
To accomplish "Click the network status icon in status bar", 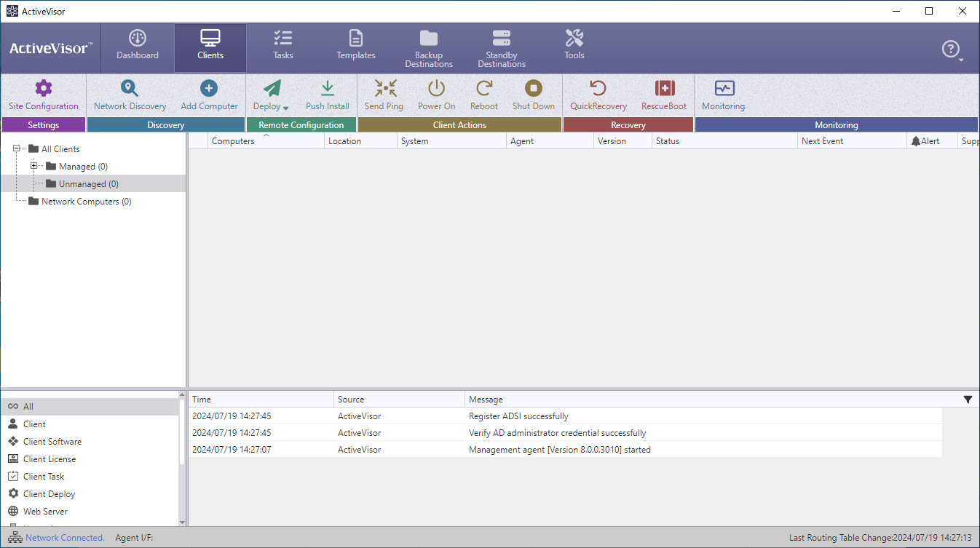I will (15, 538).
